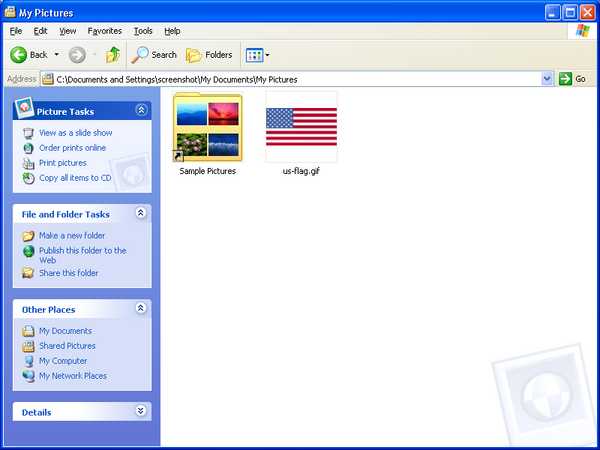Open the Help menu
Viewport: 600px width, 450px height.
point(172,31)
